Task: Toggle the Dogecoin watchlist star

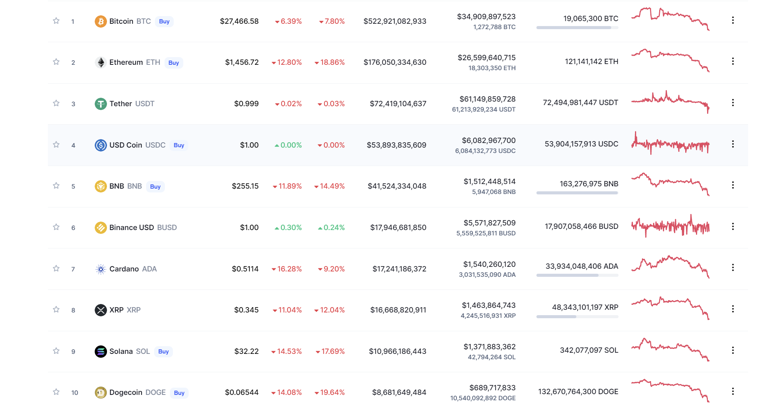Action: click(56, 392)
